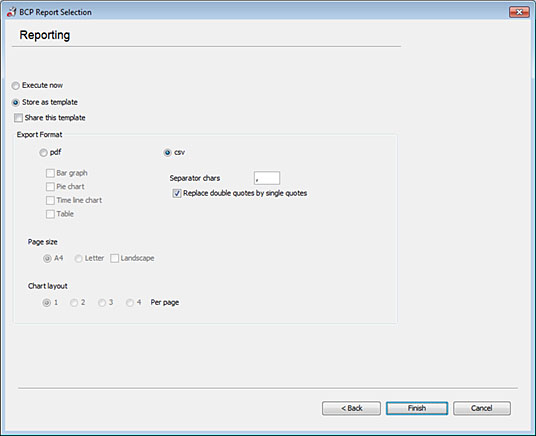Choose the Store as template option

16,102
